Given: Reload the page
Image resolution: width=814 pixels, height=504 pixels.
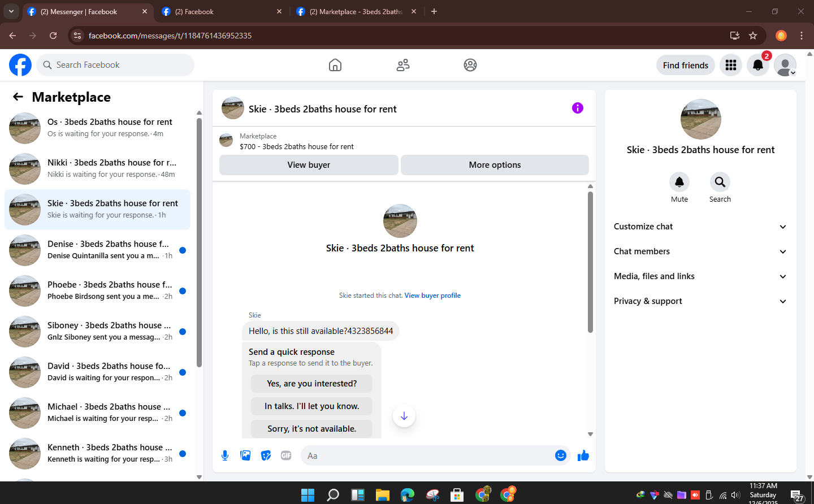Looking at the screenshot, I should pos(53,36).
